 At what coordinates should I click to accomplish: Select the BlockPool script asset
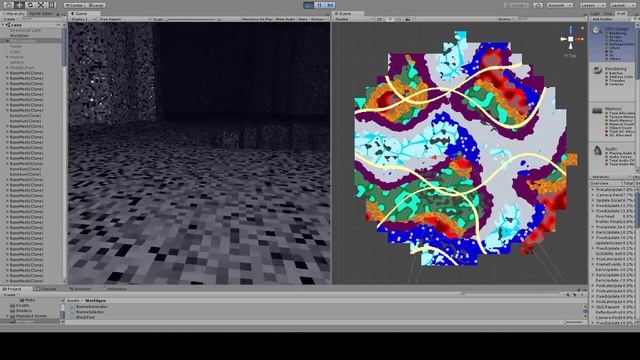point(84,317)
